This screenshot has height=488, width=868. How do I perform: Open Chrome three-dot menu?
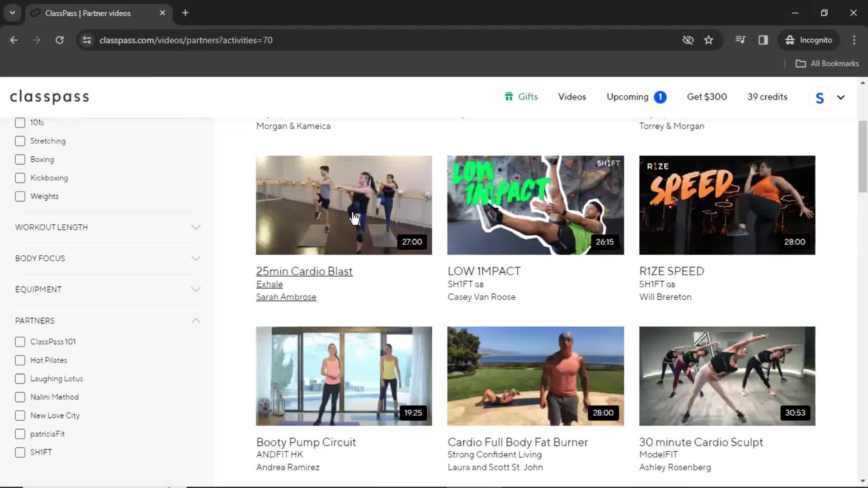(x=854, y=40)
